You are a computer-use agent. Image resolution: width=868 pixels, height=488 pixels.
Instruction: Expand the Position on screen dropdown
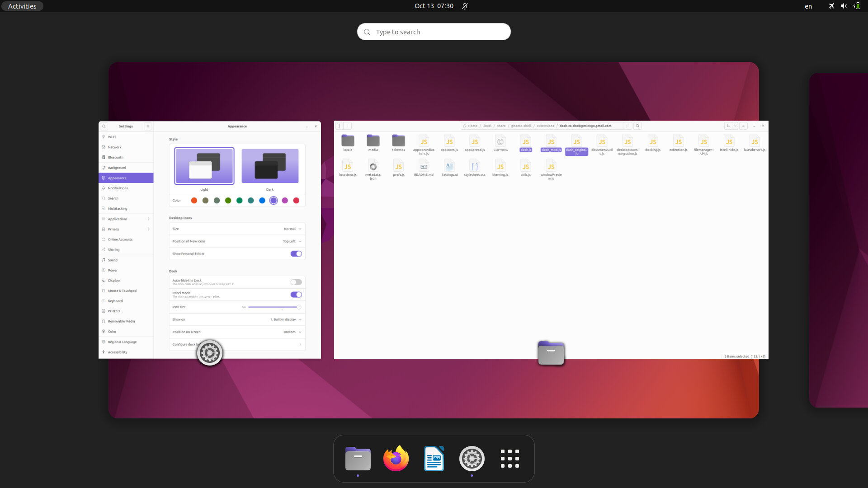(x=292, y=332)
